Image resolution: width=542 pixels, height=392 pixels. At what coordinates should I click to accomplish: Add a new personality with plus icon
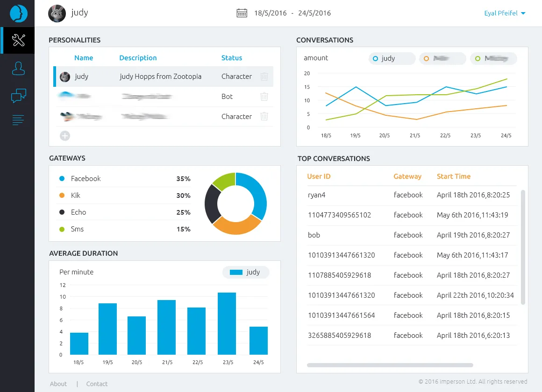click(x=65, y=136)
